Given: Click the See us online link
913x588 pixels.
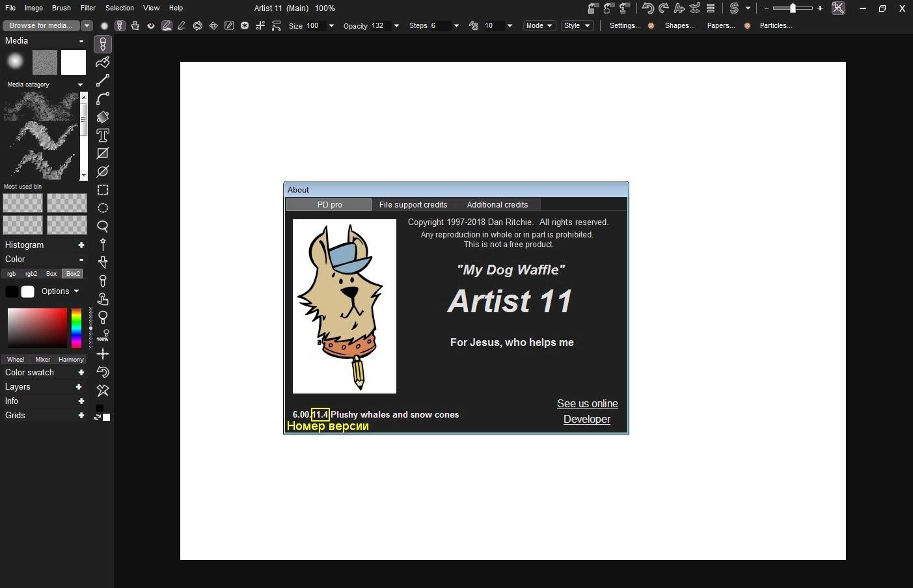Looking at the screenshot, I should 588,404.
